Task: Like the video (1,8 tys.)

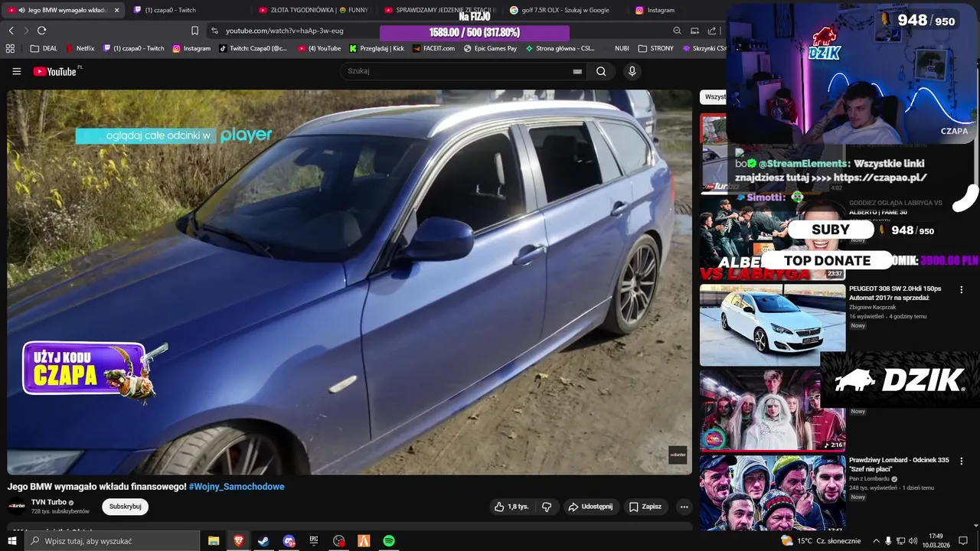Action: click(x=511, y=507)
